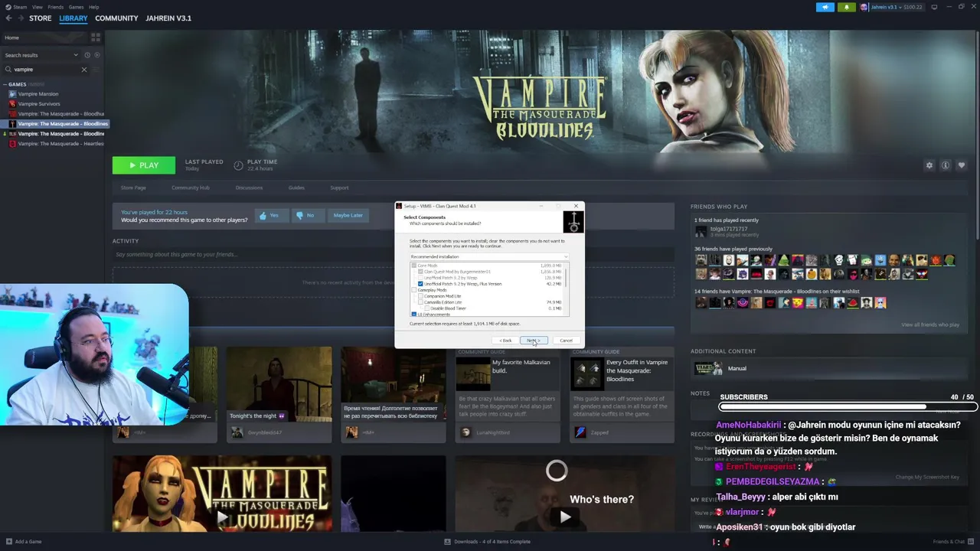Click Cancel in setup wizard
The height and width of the screenshot is (551, 980).
point(566,341)
